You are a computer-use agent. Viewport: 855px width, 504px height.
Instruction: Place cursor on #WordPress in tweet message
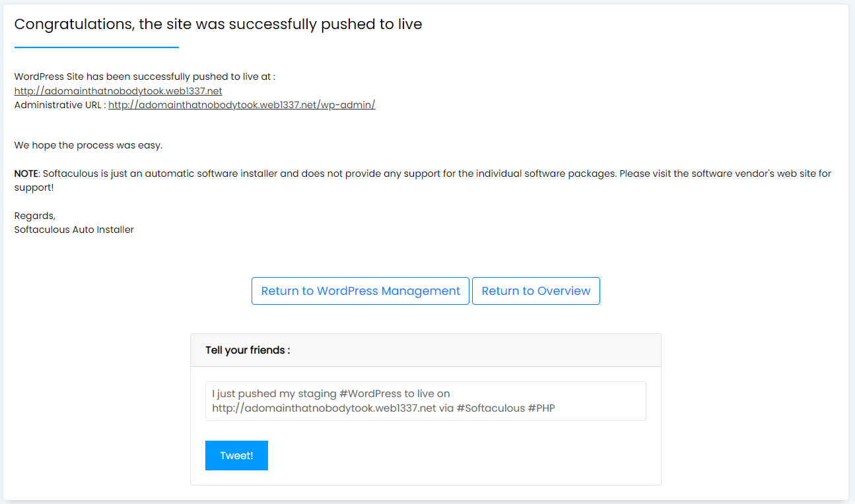click(372, 394)
